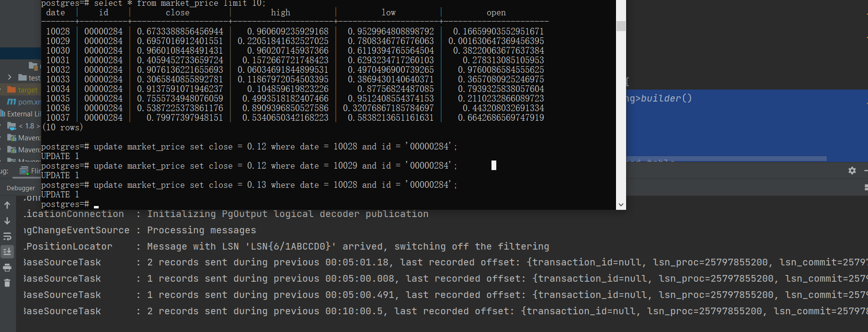The width and height of the screenshot is (868, 332).
Task: Click the up stack trace arrow icon
Action: tap(7, 205)
